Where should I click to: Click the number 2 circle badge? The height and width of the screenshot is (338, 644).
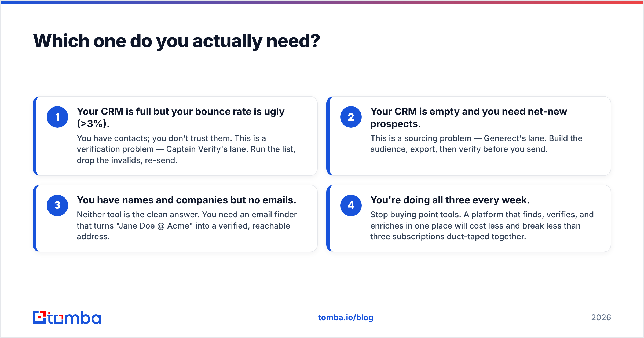(351, 117)
